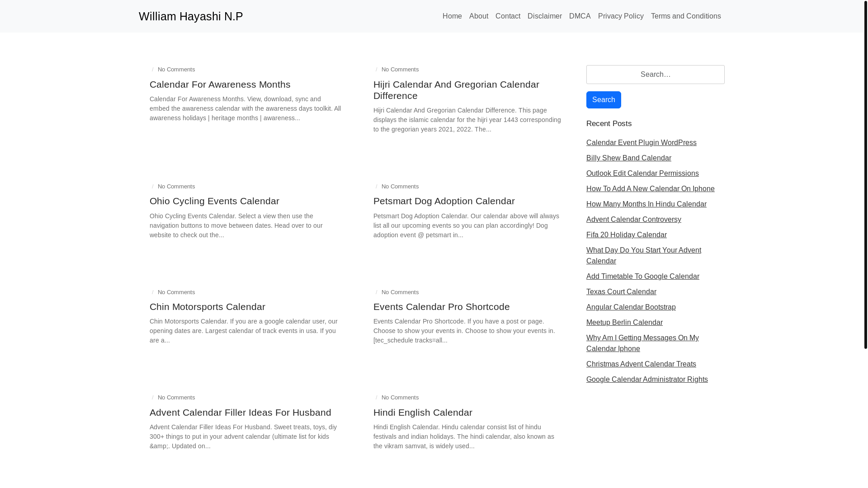Viewport: 868px width, 488px height.
Task: Click No Comments above Calendar For Awareness Months
Action: point(176,70)
